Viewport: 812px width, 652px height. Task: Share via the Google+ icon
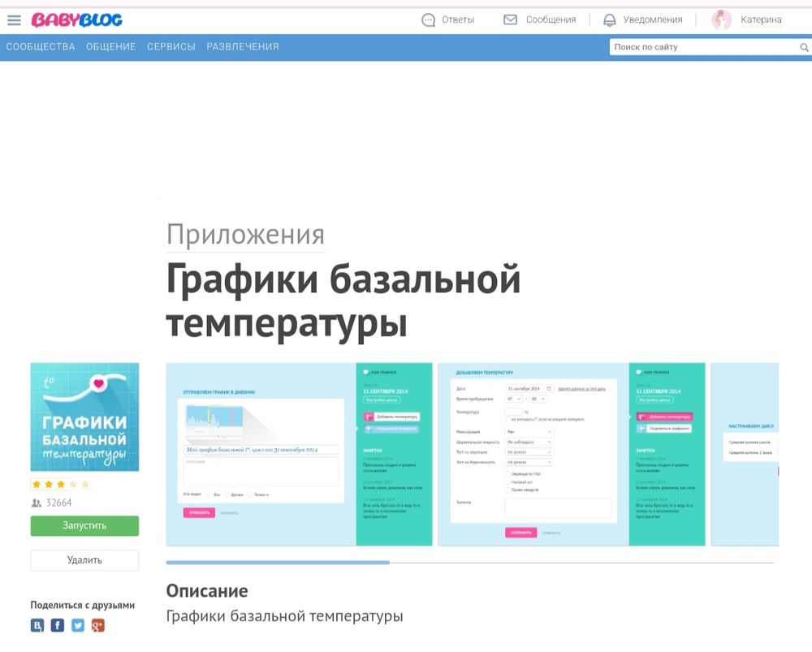click(x=99, y=625)
